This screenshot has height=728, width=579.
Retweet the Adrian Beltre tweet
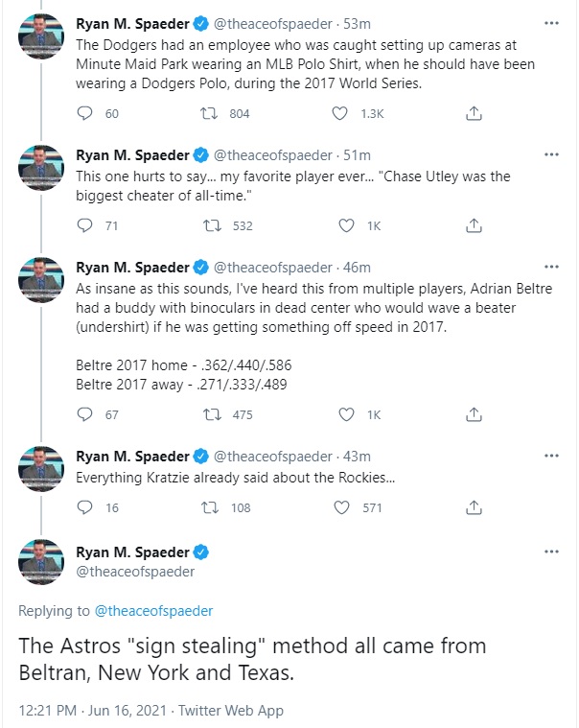(x=214, y=414)
